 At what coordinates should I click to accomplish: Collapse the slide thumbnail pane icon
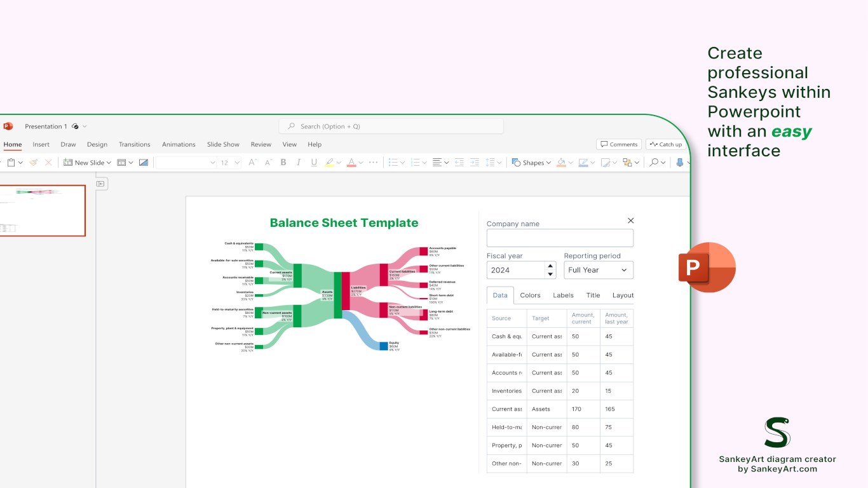[100, 184]
